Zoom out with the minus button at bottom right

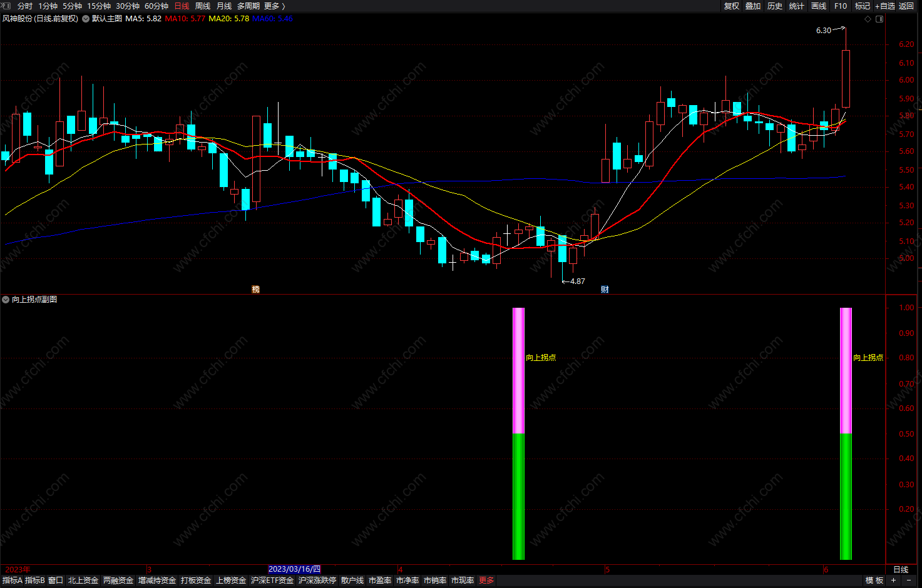point(909,580)
